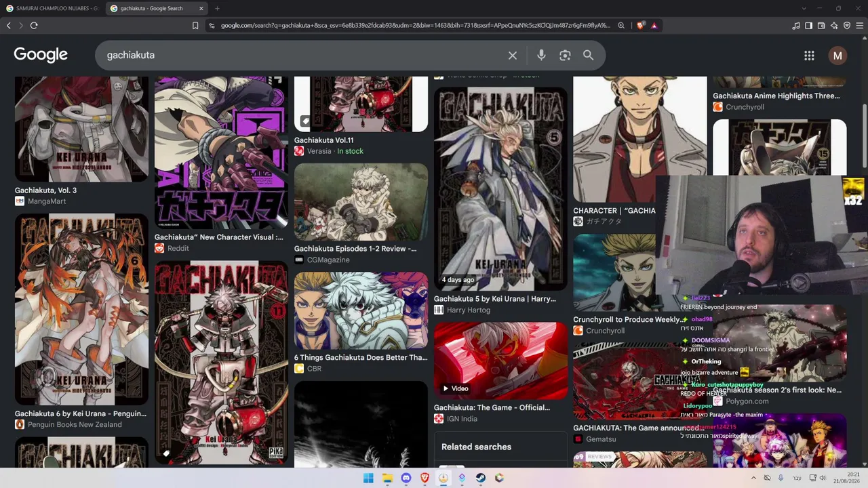Image resolution: width=868 pixels, height=488 pixels.
Task: Open GACHIAKUTA: The Game announced link
Action: coord(637,428)
